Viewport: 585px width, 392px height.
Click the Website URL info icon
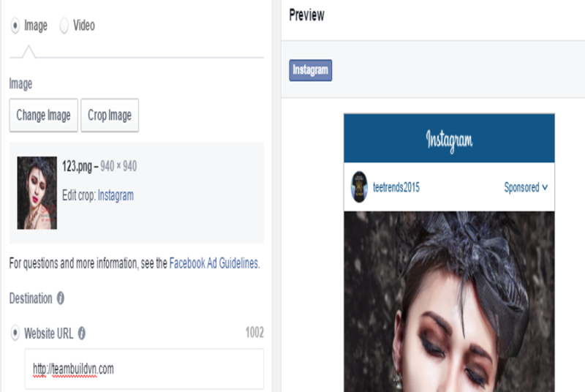pos(82,333)
